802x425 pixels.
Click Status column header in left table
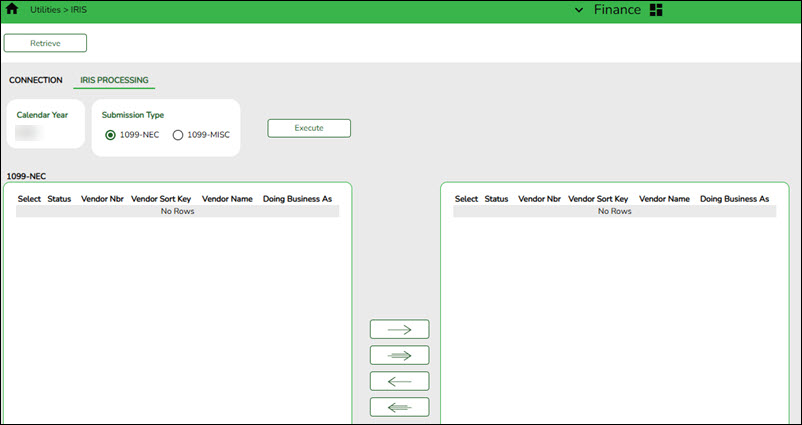[59, 199]
